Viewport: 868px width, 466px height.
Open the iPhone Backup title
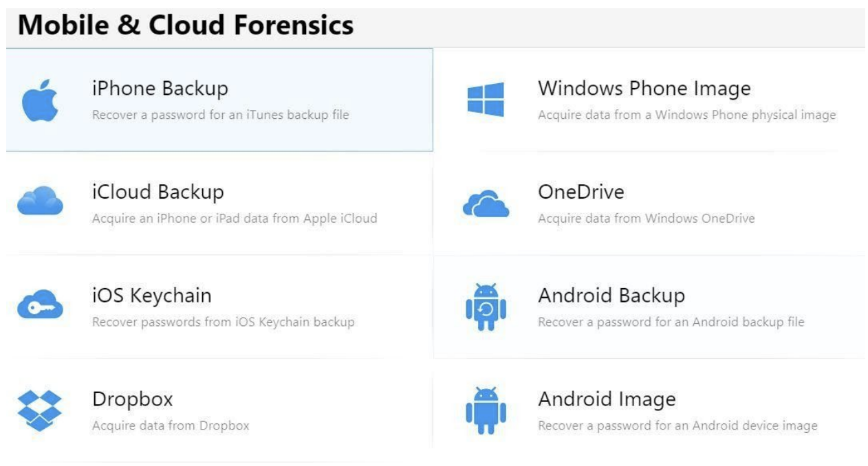click(x=160, y=89)
